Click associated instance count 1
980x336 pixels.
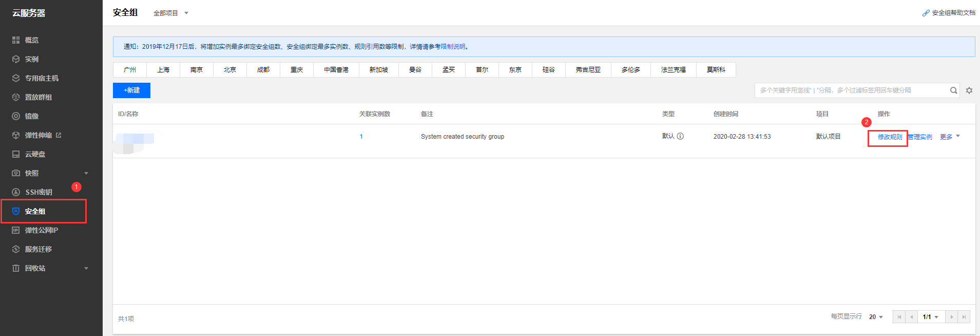pyautogui.click(x=361, y=137)
